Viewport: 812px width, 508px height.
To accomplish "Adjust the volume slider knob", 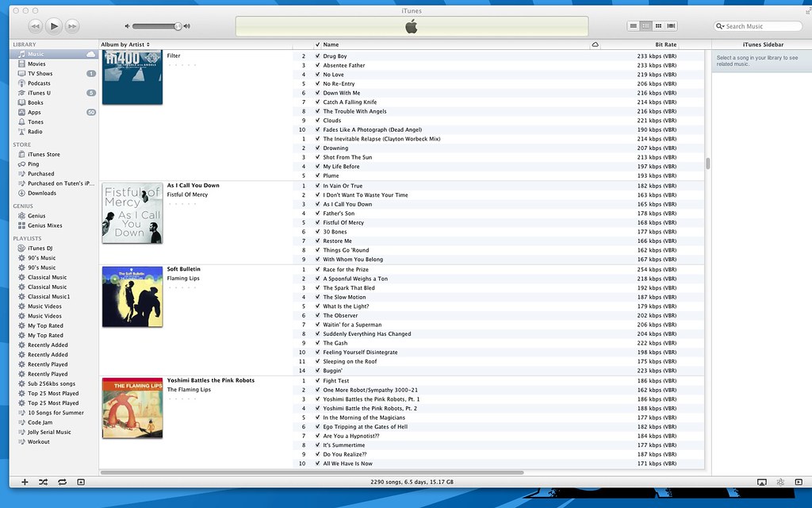I will [178, 26].
